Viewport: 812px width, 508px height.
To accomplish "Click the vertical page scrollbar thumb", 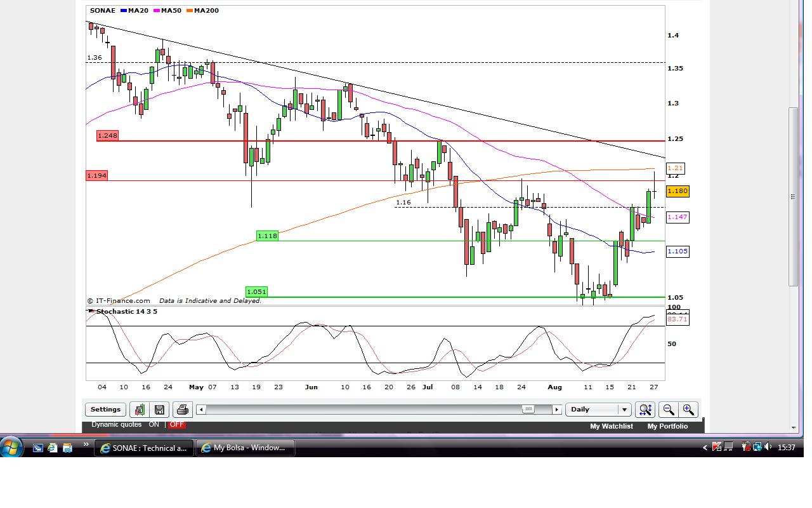I will 793,197.
